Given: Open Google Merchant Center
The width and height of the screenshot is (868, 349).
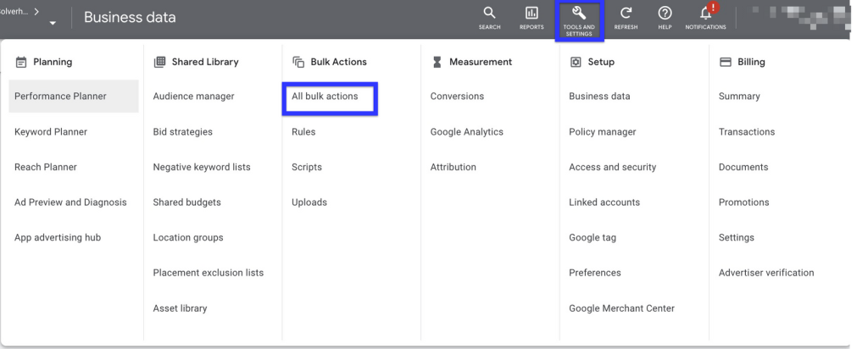Looking at the screenshot, I should tap(621, 308).
